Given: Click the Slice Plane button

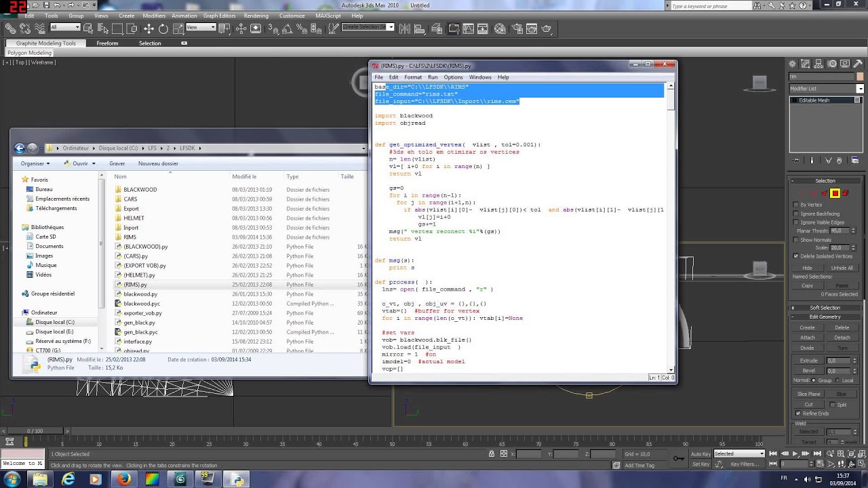Looking at the screenshot, I should click(808, 394).
